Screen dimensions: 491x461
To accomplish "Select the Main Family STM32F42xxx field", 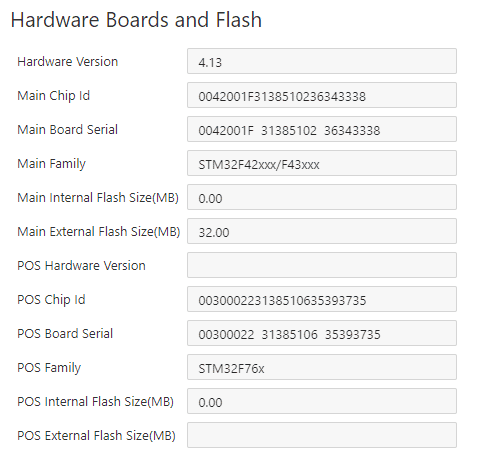I will point(322,163).
